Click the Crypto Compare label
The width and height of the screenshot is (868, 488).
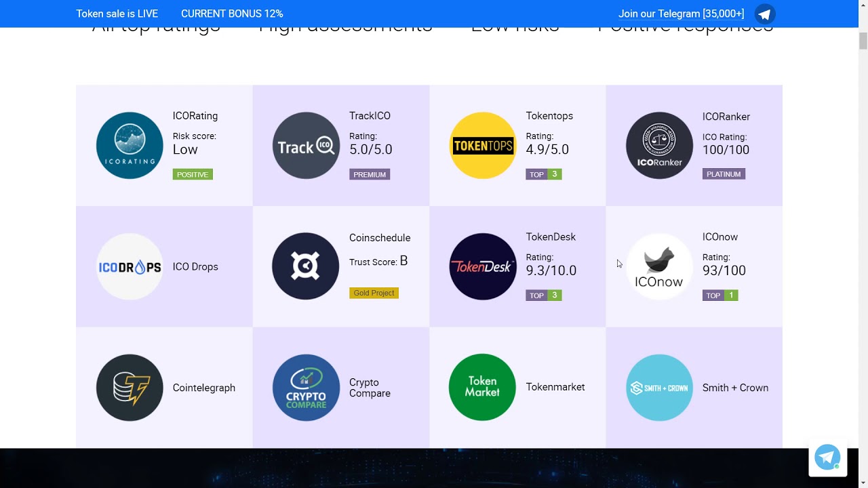[x=370, y=388]
